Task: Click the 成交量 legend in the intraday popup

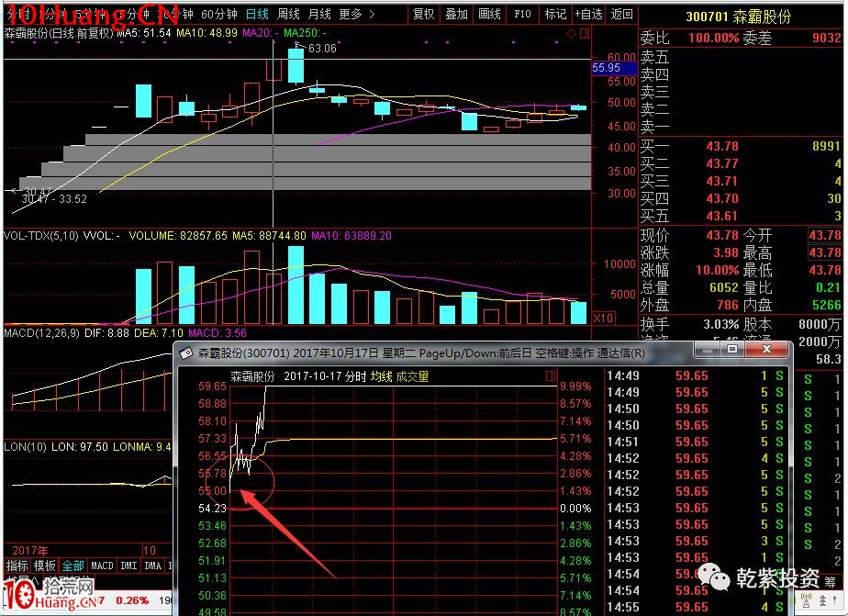Action: pyautogui.click(x=412, y=376)
